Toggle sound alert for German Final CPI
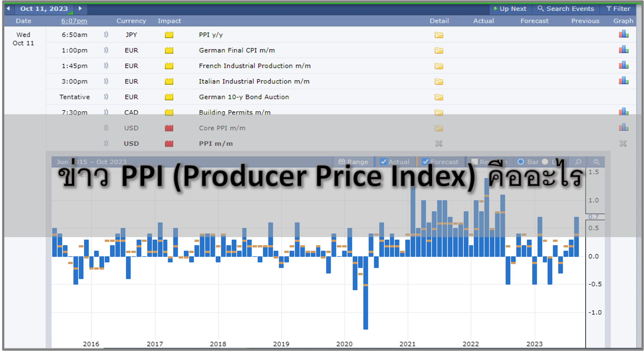This screenshot has height=351, width=644. pyautogui.click(x=106, y=50)
